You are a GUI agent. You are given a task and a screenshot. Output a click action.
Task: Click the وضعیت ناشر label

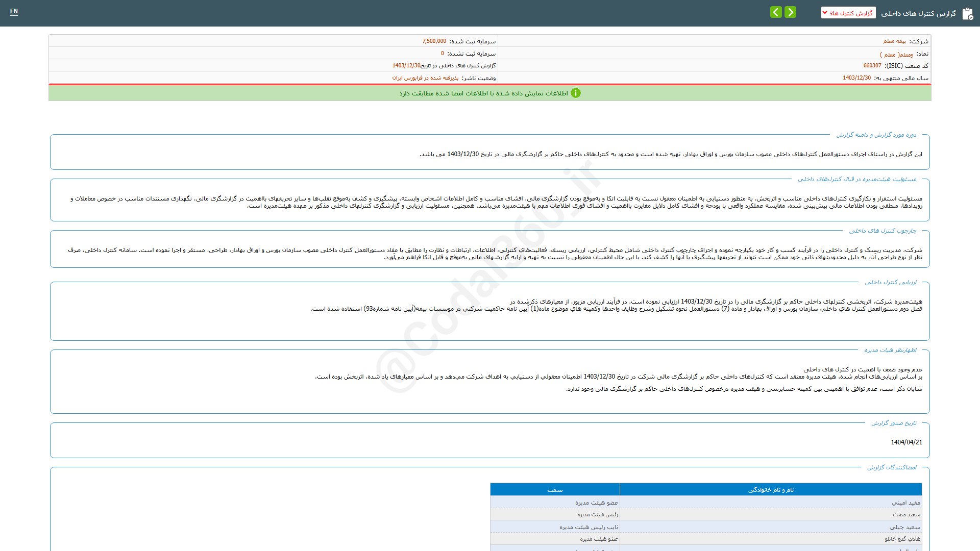click(479, 78)
